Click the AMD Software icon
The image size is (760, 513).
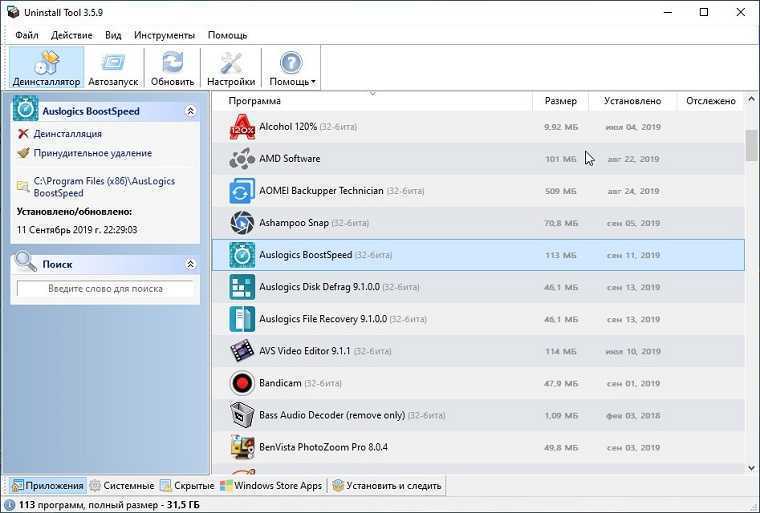(242, 159)
